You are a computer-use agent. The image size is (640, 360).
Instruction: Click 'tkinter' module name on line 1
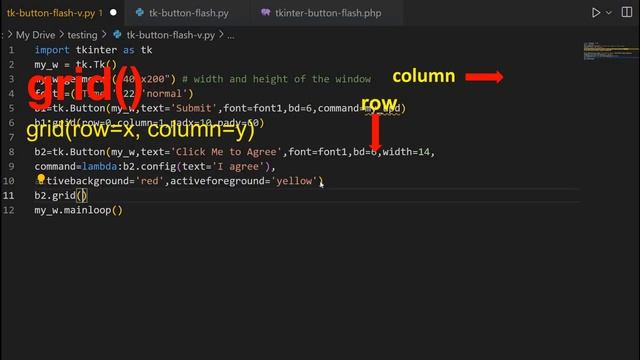[96, 50]
